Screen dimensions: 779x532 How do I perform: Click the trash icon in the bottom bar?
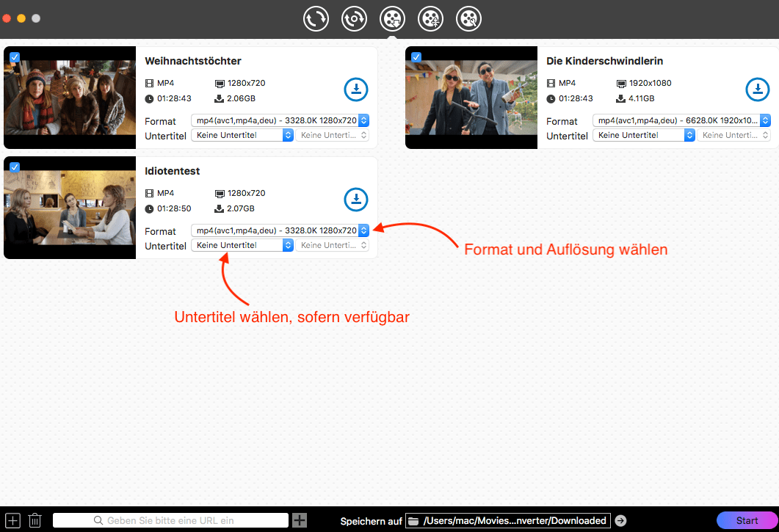point(34,520)
